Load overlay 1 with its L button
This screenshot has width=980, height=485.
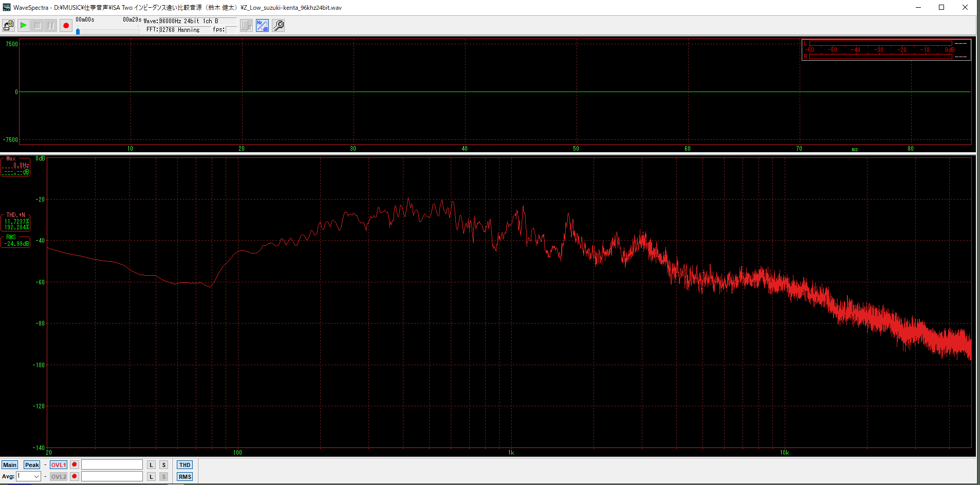(152, 465)
